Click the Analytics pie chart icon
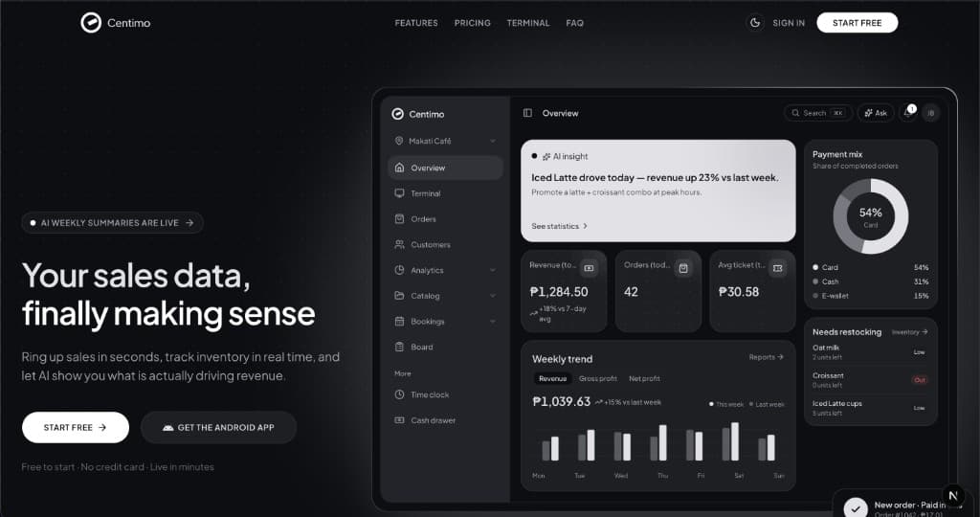980x517 pixels. [x=399, y=270]
